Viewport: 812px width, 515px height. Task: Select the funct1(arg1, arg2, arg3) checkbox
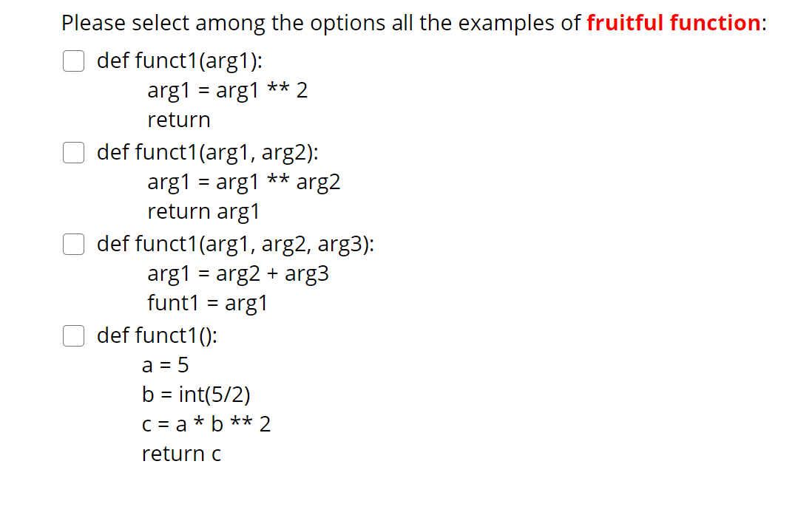click(72, 244)
